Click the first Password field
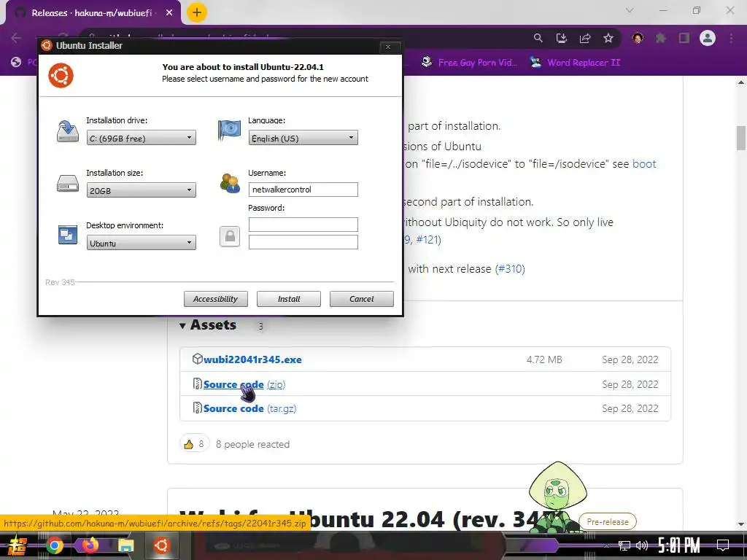 303,225
